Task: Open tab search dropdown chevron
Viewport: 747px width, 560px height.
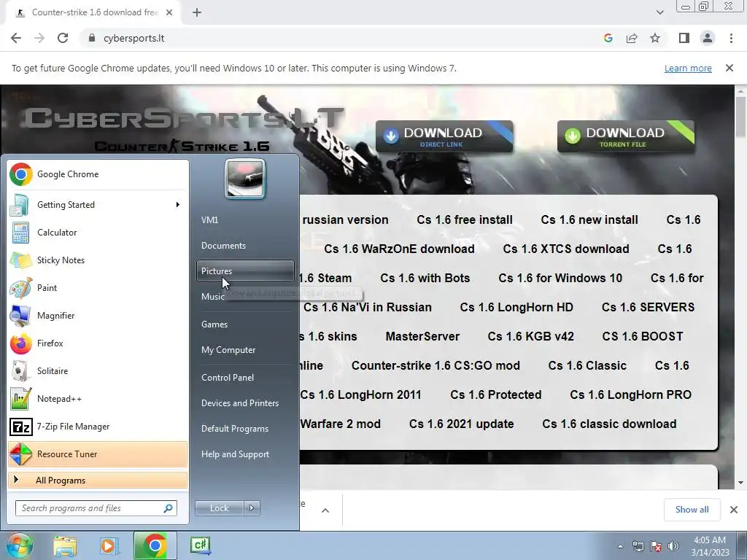Action: 659,12
